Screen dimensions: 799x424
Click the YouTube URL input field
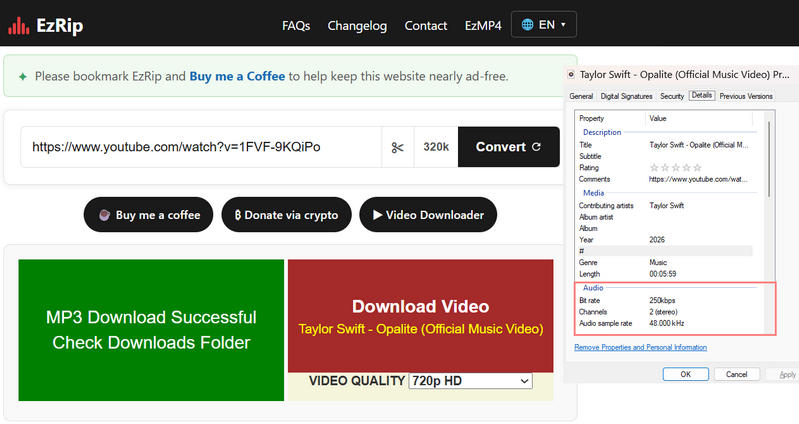[x=201, y=147]
